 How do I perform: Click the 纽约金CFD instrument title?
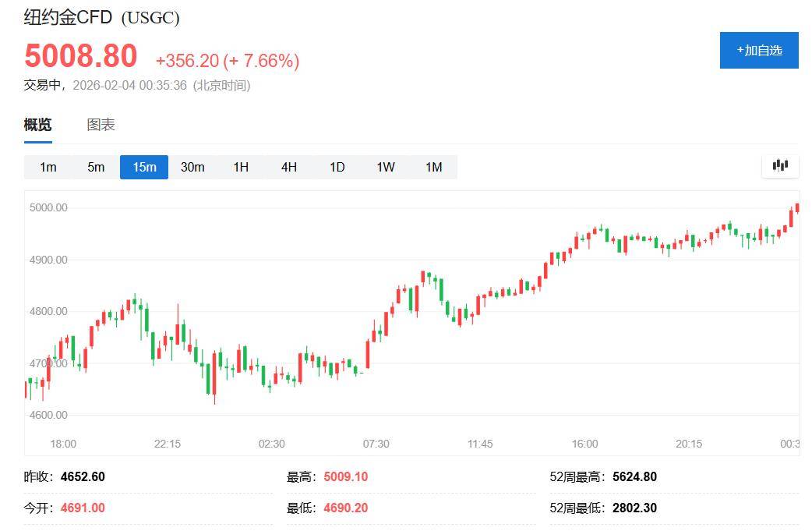pyautogui.click(x=69, y=17)
